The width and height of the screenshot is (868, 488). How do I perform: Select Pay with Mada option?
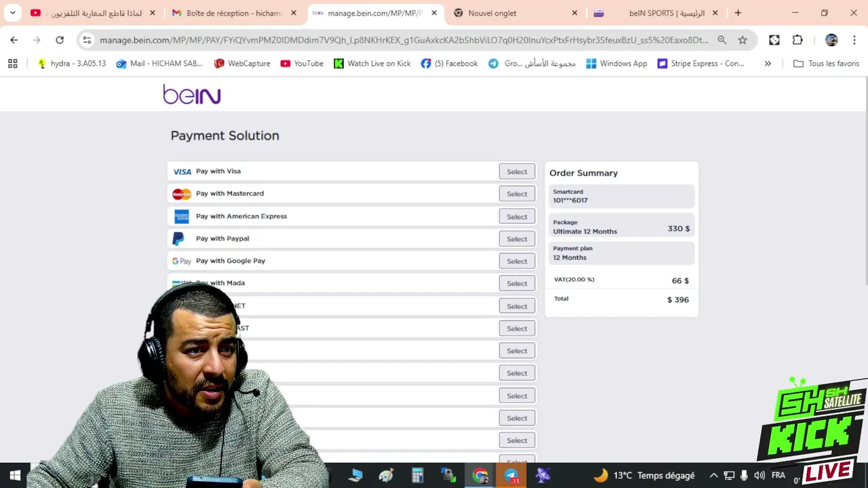[x=517, y=283]
